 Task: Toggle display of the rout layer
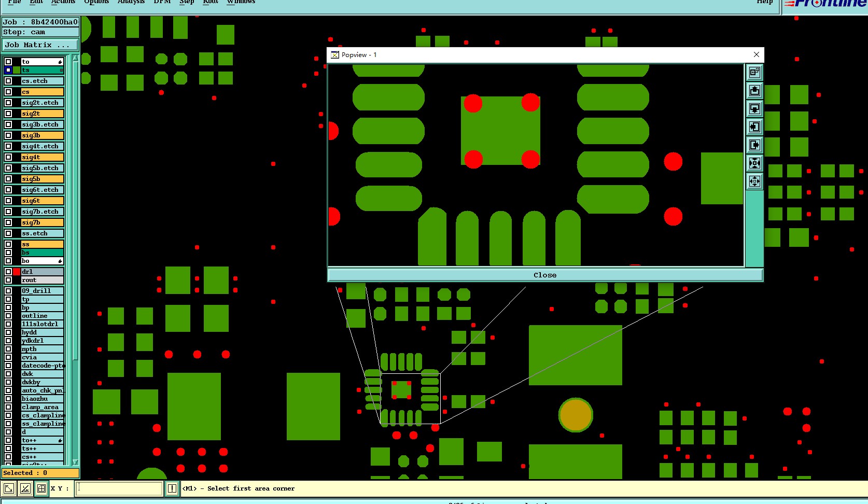click(x=8, y=280)
